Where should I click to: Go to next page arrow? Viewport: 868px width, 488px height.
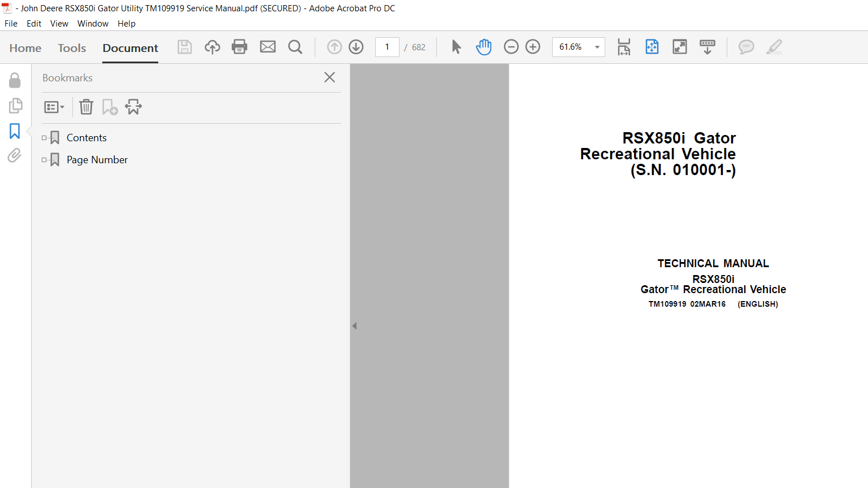tap(356, 47)
